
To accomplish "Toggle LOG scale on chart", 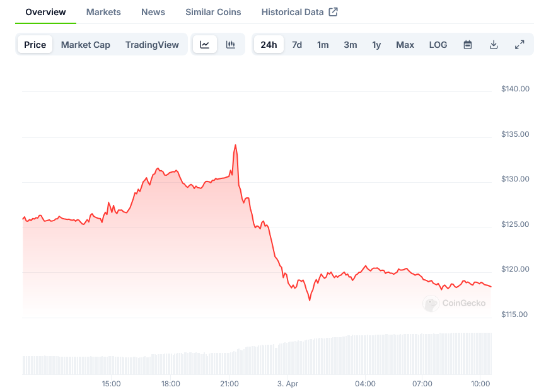I will 438,45.
